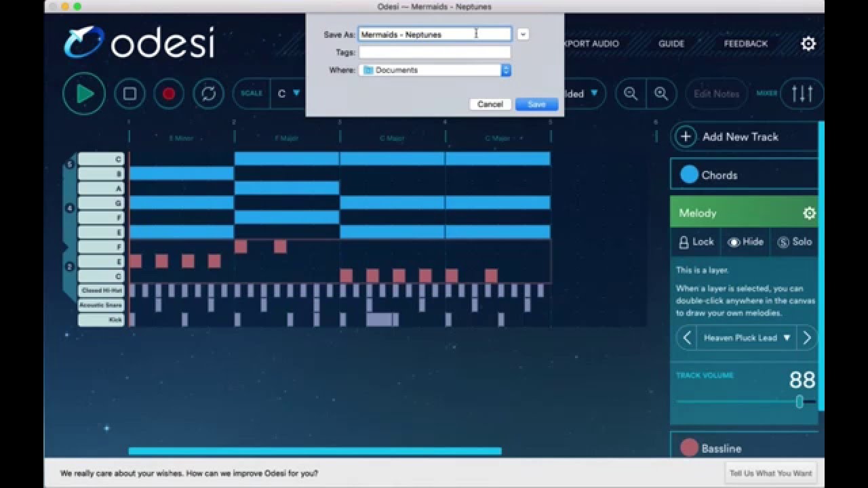Click the Tags input field
Viewport: 868px width, 488px height.
pos(435,52)
